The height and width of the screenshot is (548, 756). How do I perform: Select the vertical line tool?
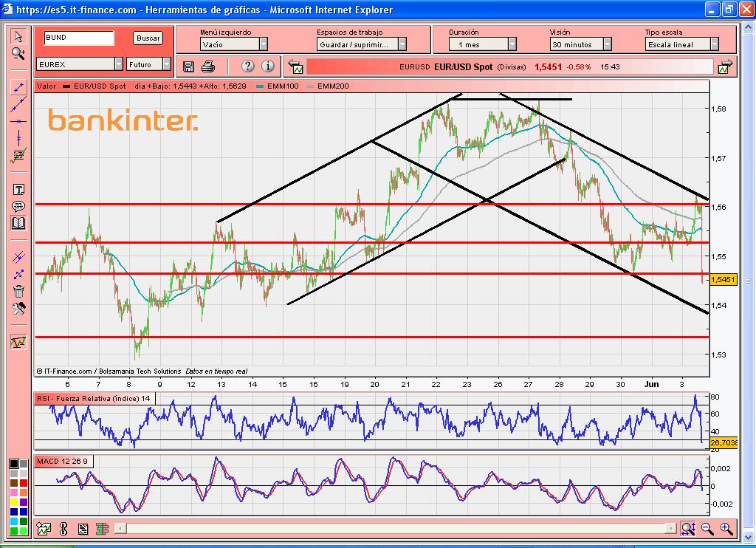tap(18, 138)
